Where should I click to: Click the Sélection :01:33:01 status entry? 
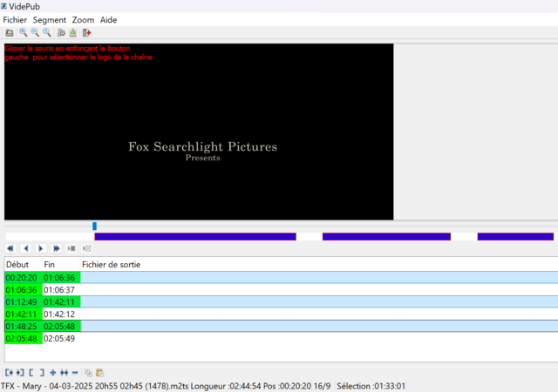click(371, 386)
